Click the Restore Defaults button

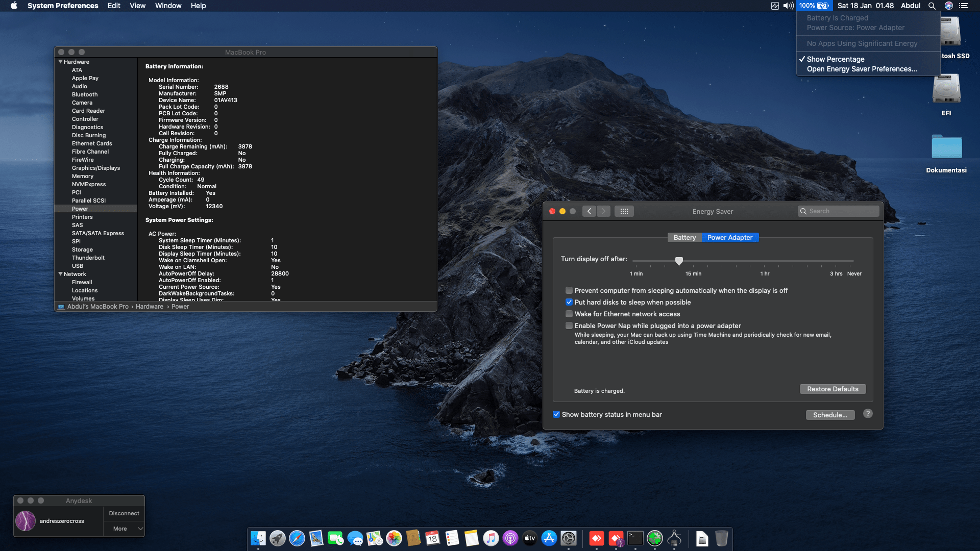[x=832, y=389]
